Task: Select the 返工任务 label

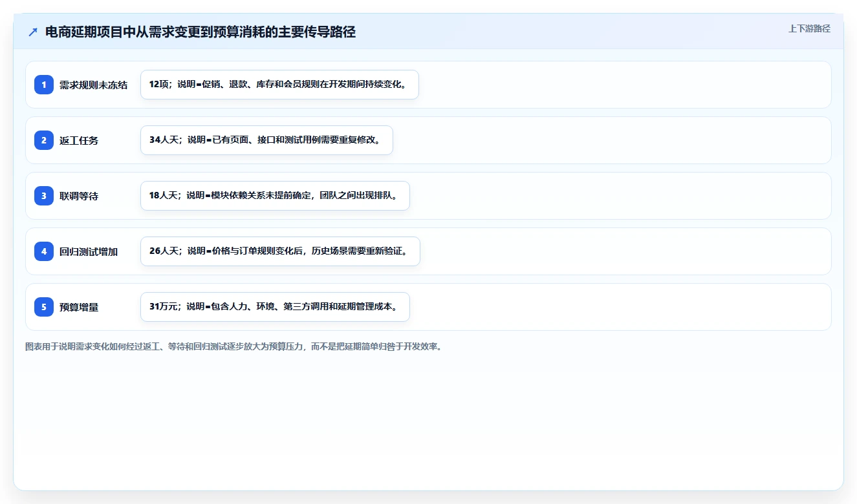Action: pos(79,140)
